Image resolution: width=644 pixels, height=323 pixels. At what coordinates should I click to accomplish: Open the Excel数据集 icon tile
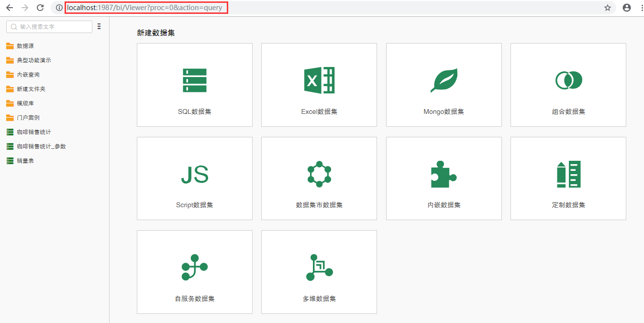[319, 80]
